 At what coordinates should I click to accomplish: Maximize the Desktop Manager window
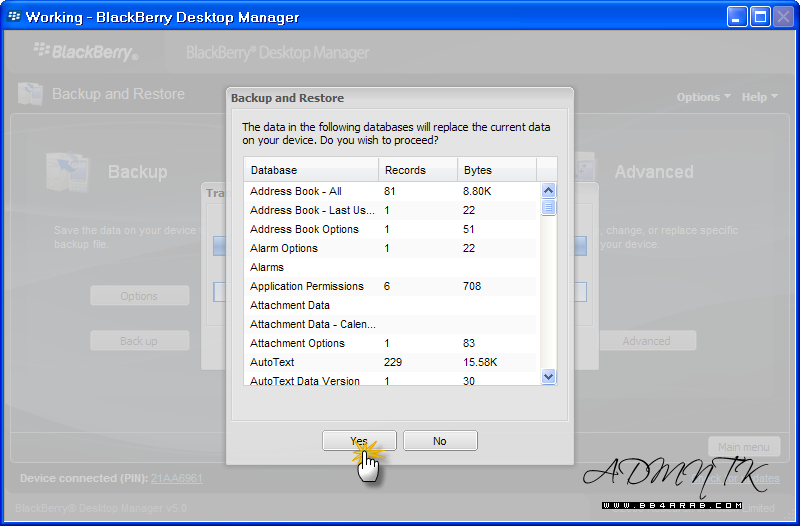759,17
